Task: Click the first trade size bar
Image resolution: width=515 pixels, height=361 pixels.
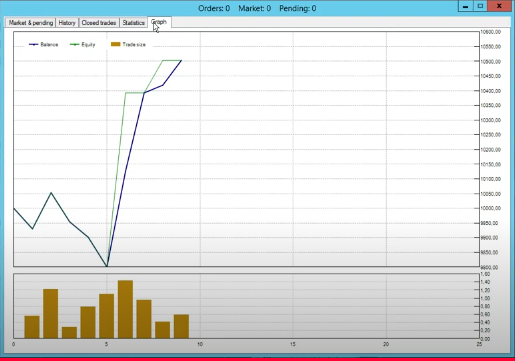Action: tap(32, 327)
